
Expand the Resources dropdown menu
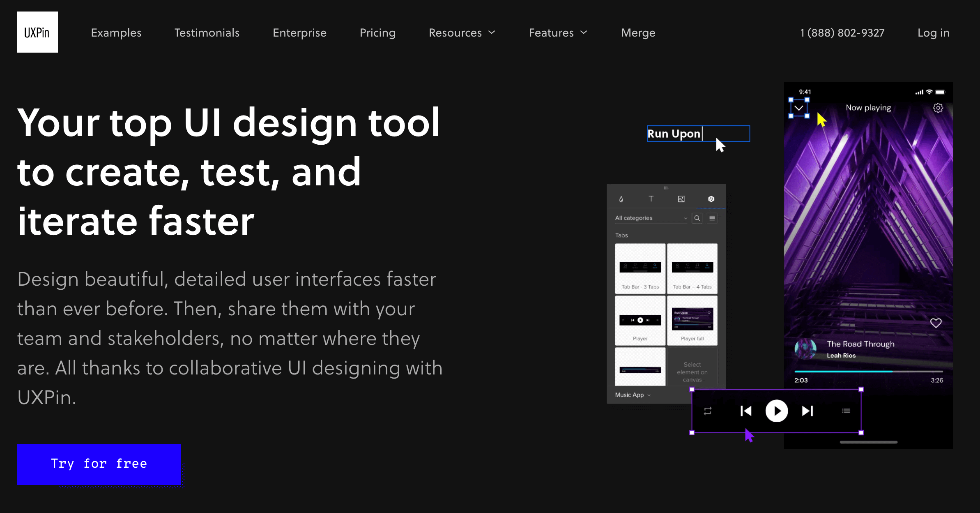click(463, 32)
